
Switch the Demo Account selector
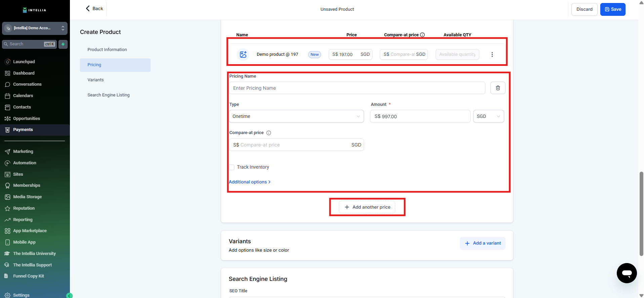[x=35, y=28]
